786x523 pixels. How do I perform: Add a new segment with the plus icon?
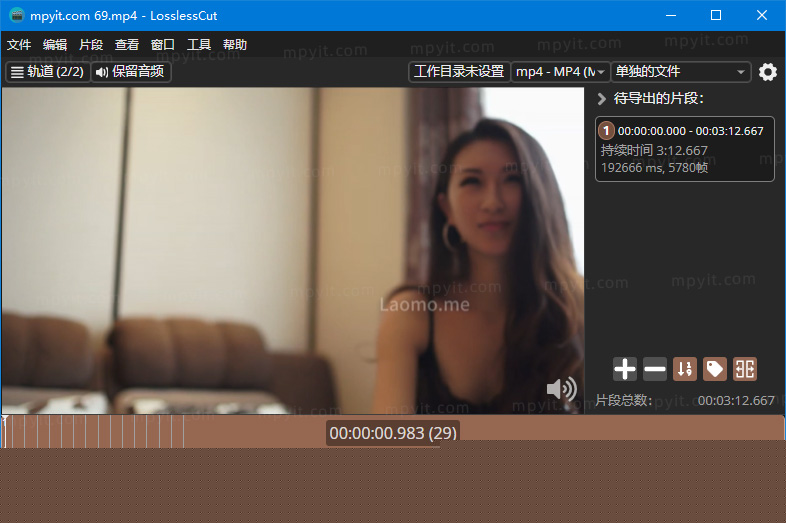click(x=625, y=369)
